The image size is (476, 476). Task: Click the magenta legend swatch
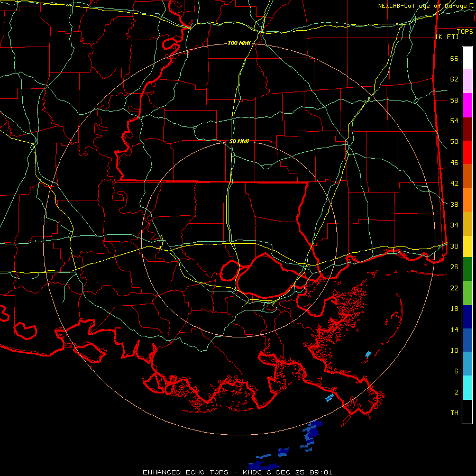467,105
